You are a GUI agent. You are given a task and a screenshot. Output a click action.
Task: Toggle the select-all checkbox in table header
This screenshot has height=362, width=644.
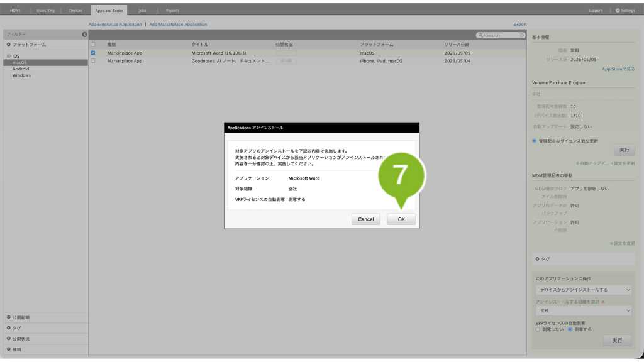pyautogui.click(x=93, y=45)
